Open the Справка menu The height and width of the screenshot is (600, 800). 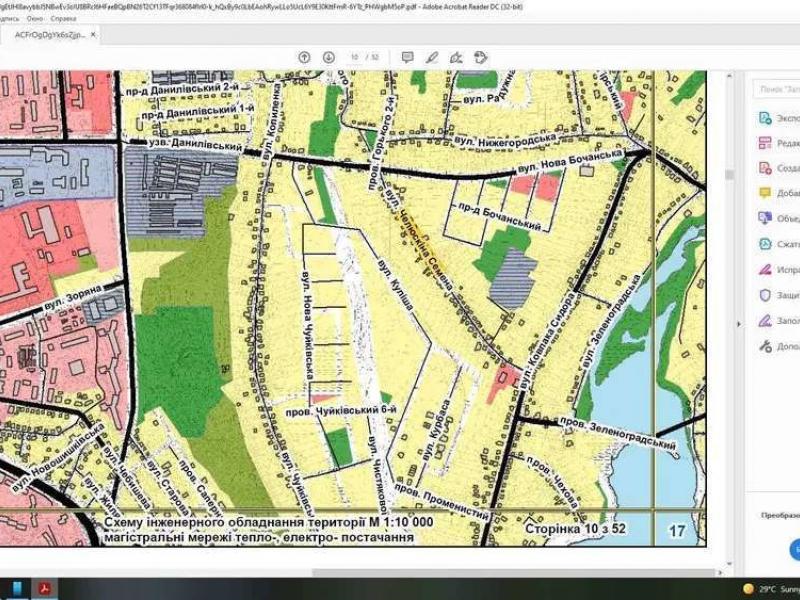point(63,18)
